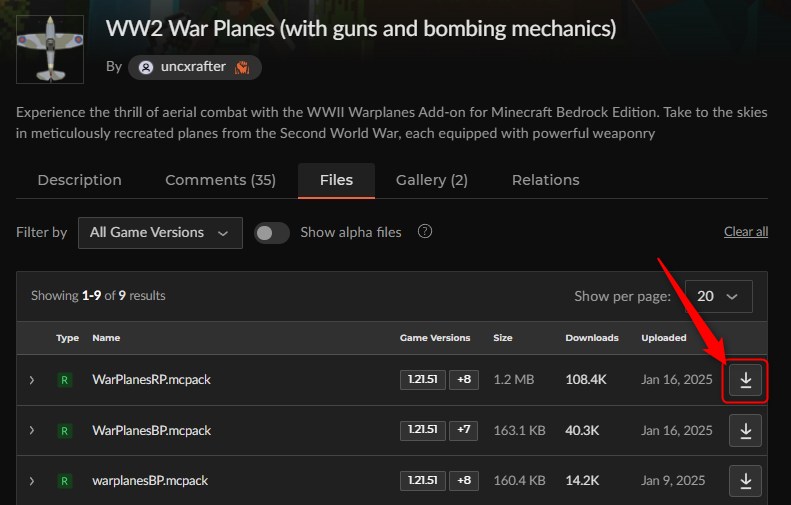Open the WarPlanesBP.mcpack file name
The height and width of the screenshot is (505, 791).
point(151,431)
